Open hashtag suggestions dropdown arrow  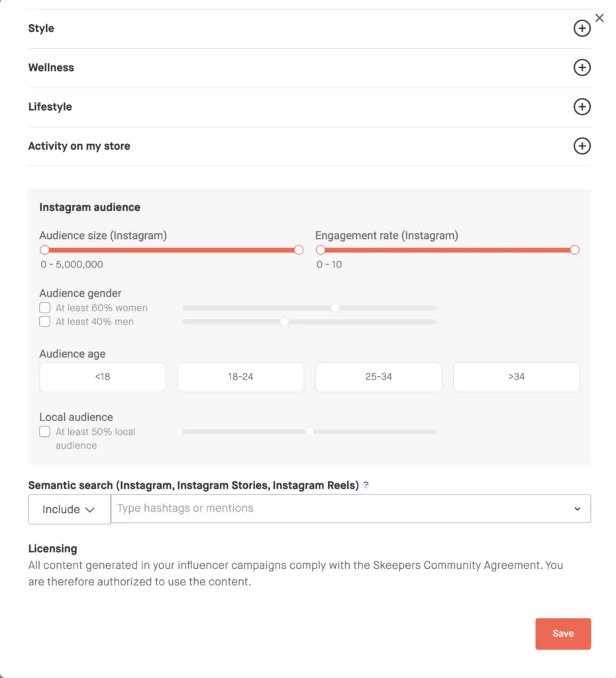tap(577, 509)
